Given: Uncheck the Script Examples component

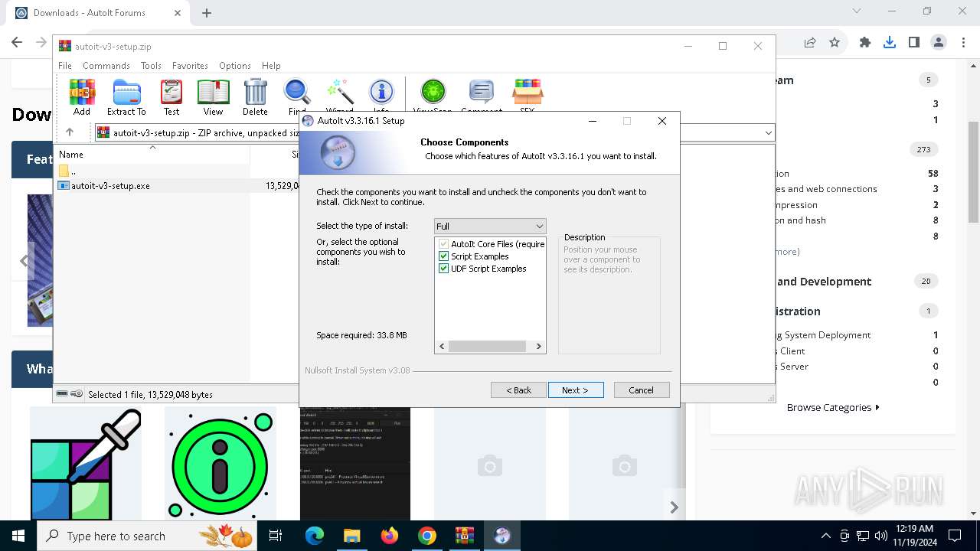Looking at the screenshot, I should pyautogui.click(x=443, y=256).
